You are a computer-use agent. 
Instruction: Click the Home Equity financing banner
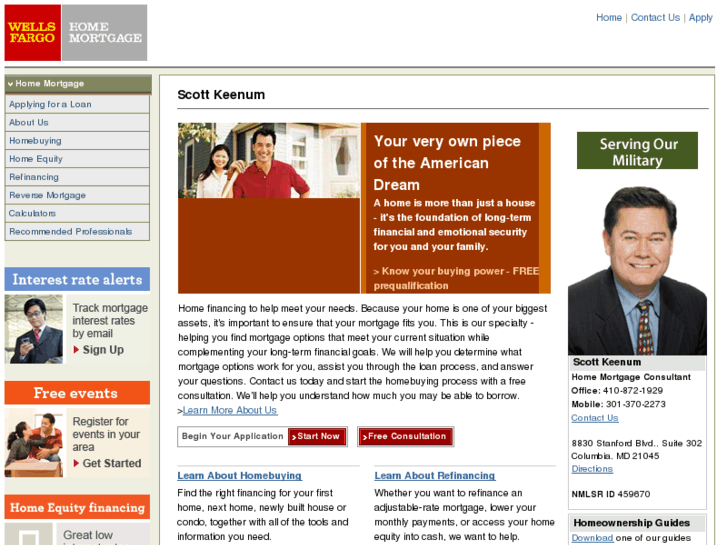click(77, 507)
